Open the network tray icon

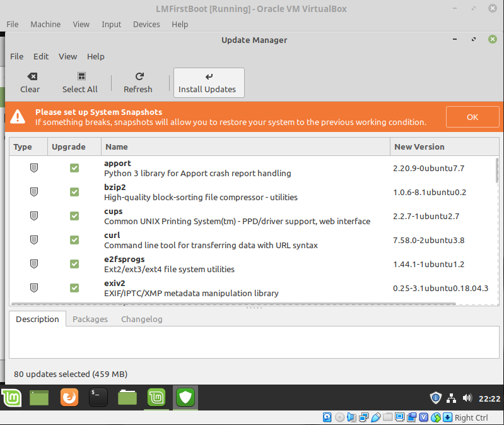coord(451,398)
